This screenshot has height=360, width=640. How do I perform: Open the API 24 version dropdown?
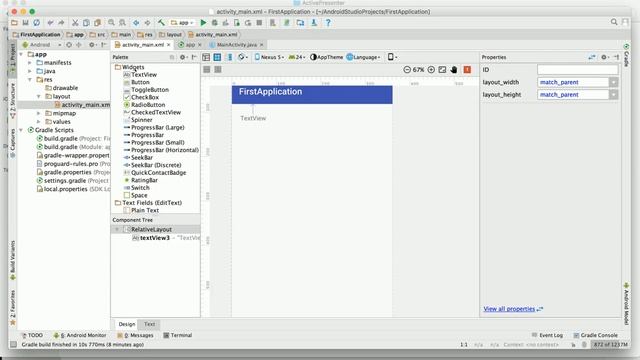tap(297, 57)
